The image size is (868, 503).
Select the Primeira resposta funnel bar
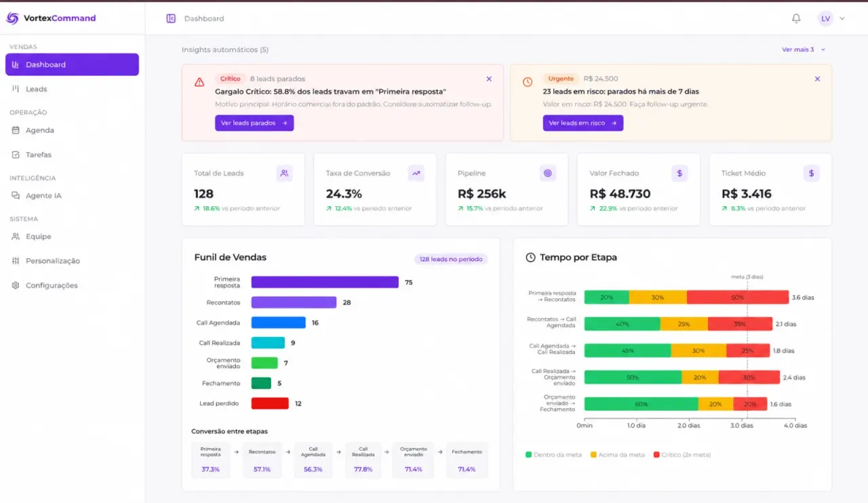[325, 282]
